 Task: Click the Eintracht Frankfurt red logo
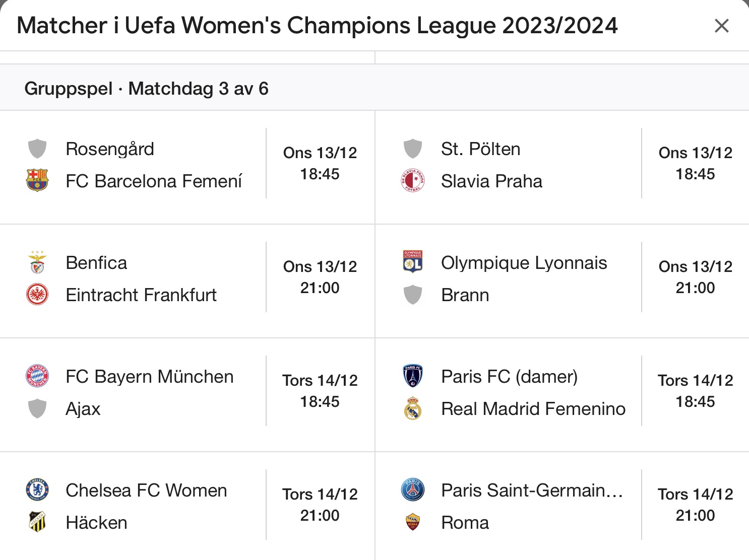tap(37, 295)
